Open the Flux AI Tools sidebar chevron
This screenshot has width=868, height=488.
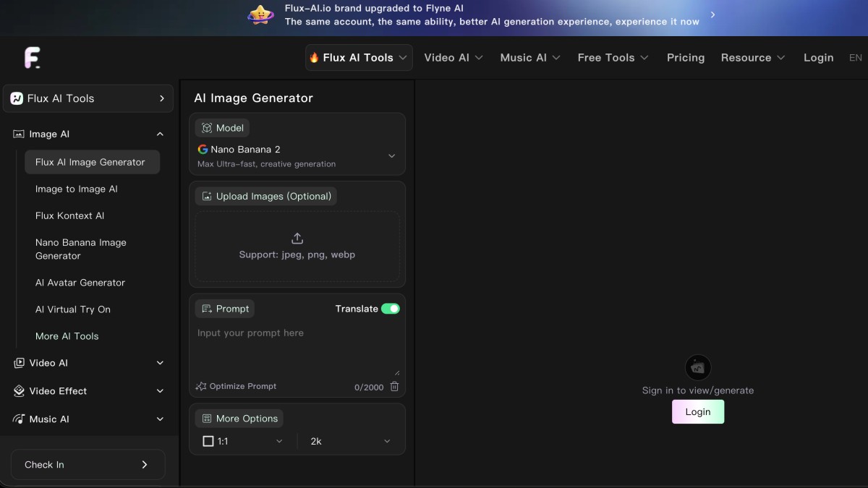tap(162, 98)
